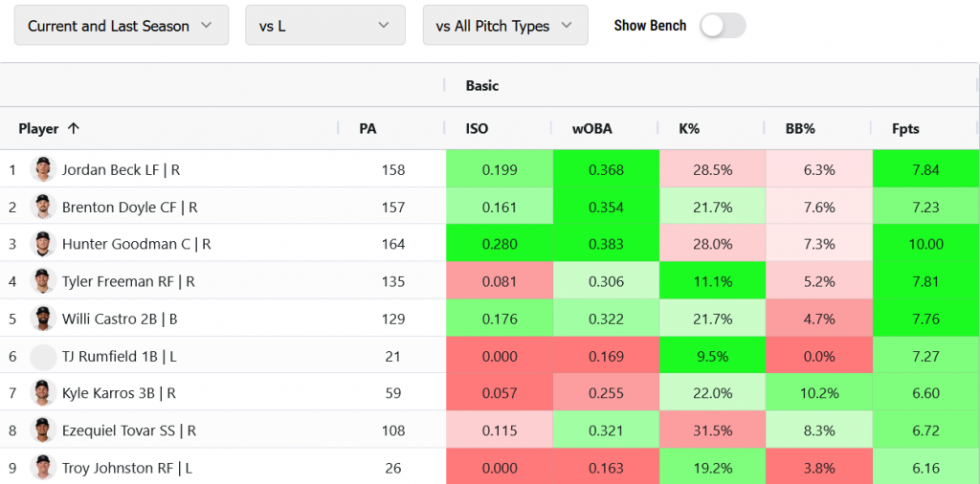Click Brenton Doyle's player headshot icon
This screenshot has height=484, width=980.
point(43,207)
